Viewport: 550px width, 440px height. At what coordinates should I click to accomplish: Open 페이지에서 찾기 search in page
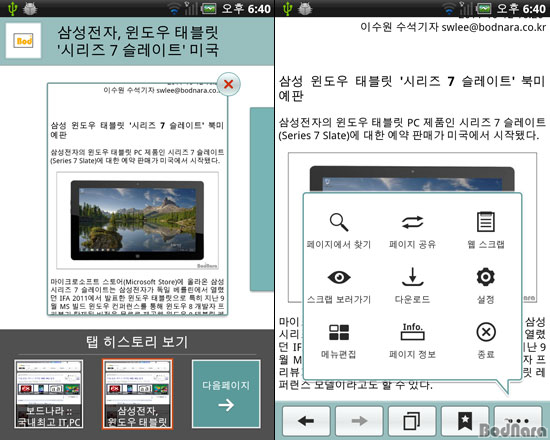tap(339, 231)
